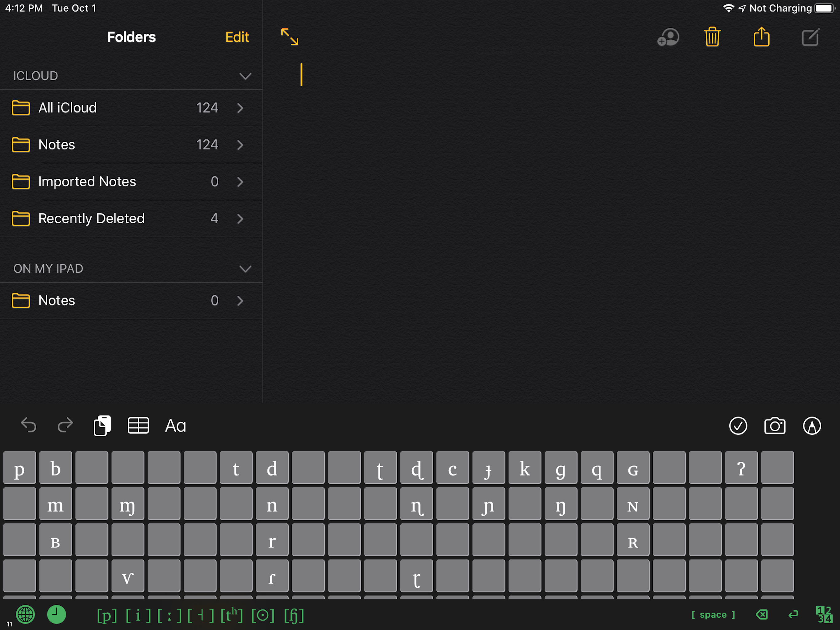Tap the retroflex flap ɽ key
Screen dimensions: 840x630
pyautogui.click(x=416, y=576)
